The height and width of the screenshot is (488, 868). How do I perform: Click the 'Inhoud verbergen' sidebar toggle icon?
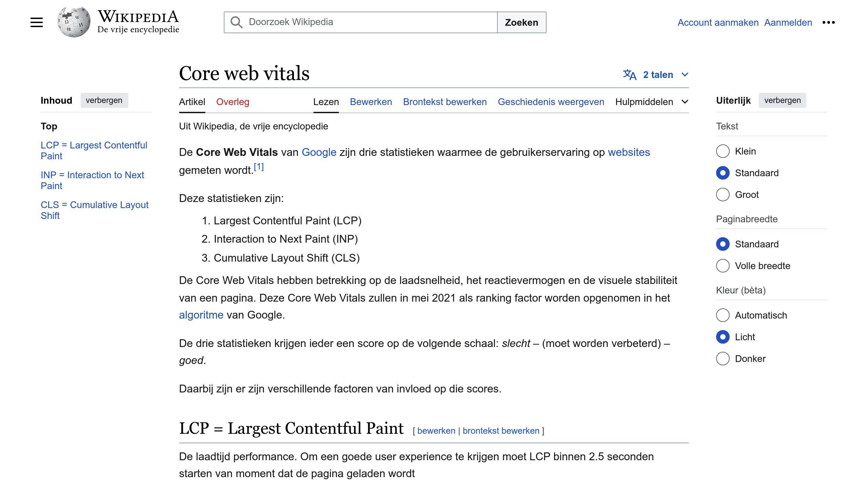[103, 100]
